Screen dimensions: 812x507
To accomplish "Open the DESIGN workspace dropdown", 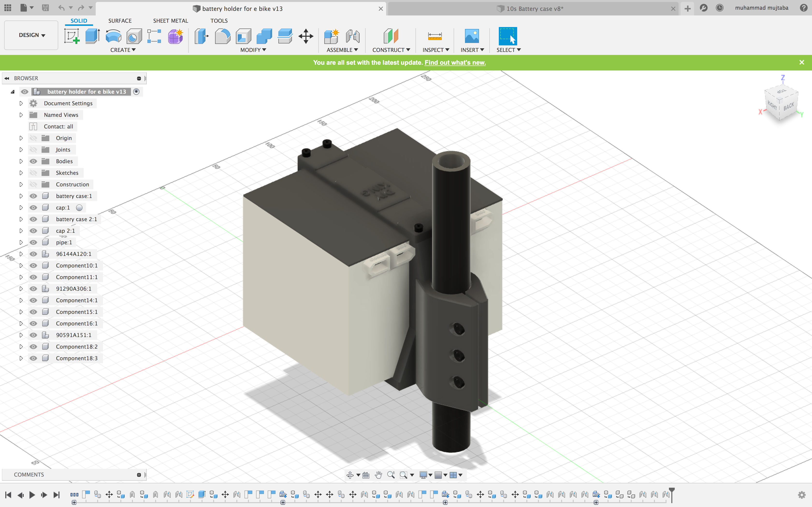I will tap(32, 35).
